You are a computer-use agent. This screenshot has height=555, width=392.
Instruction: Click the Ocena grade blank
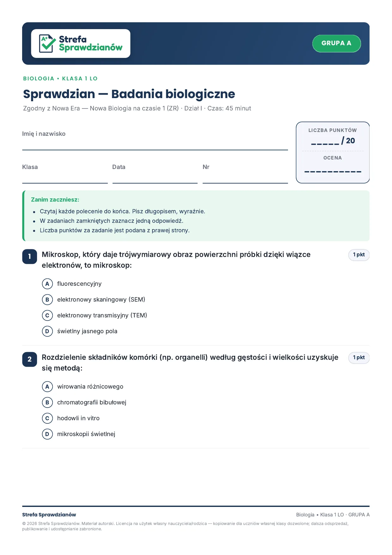coord(333,171)
